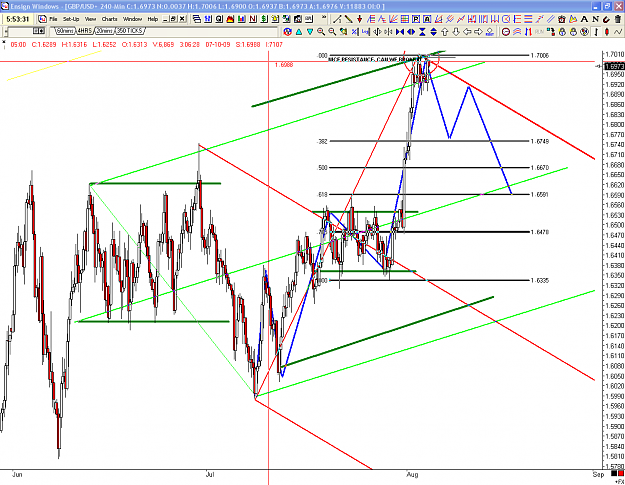Screen dimensions: 625x485
Task: Select the bold A text tool
Action: (x=584, y=19)
